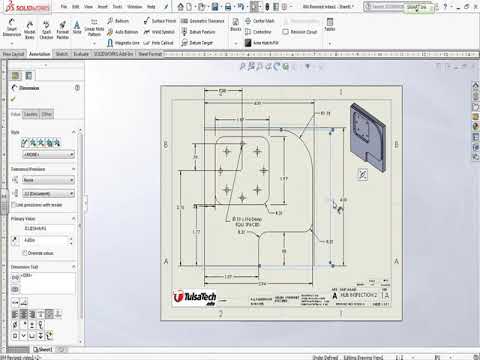Choose Linear Note Pattern tool
Screen dimensions: 480x360
[x=94, y=28]
